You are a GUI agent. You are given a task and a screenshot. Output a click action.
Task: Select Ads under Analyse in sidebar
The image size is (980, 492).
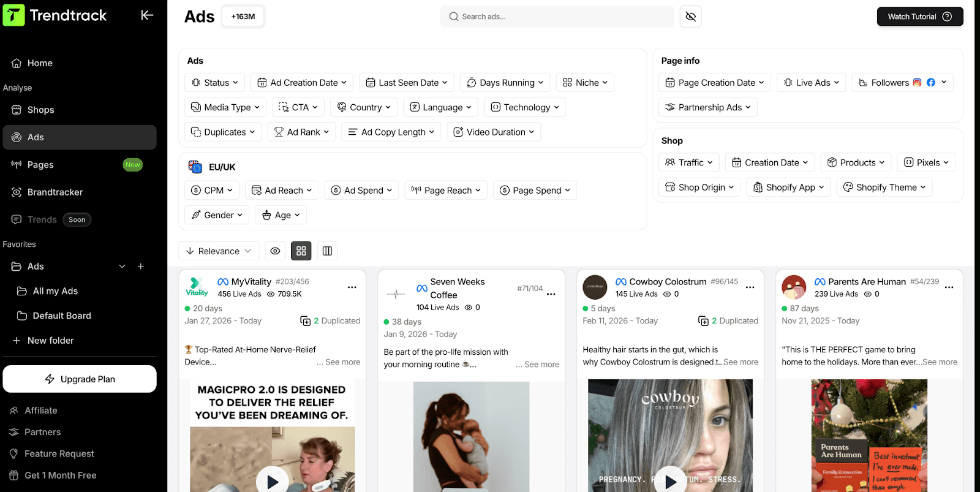(80, 137)
